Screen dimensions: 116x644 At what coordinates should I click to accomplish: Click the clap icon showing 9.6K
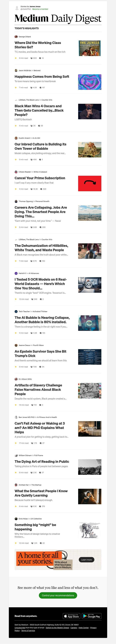31,227
